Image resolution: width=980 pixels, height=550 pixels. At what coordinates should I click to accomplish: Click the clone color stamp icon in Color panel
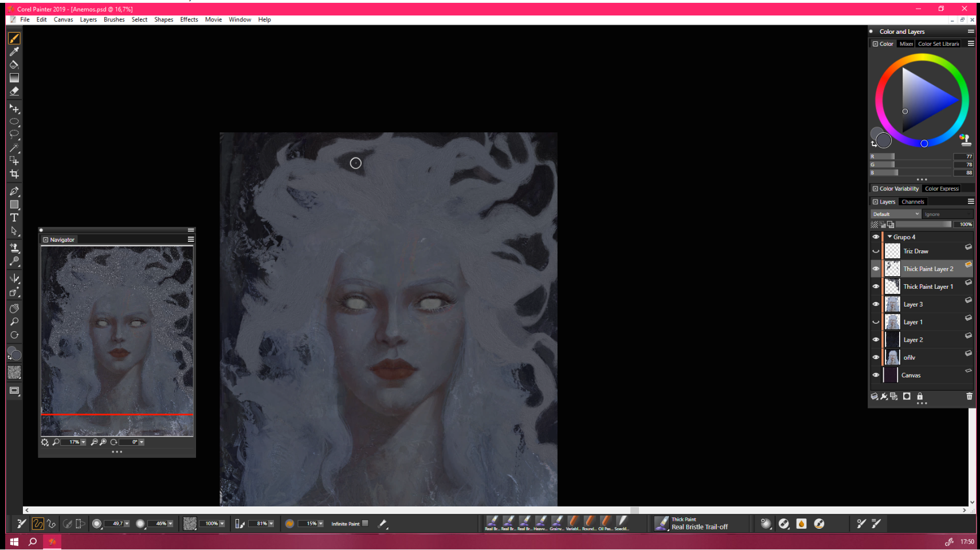(965, 139)
